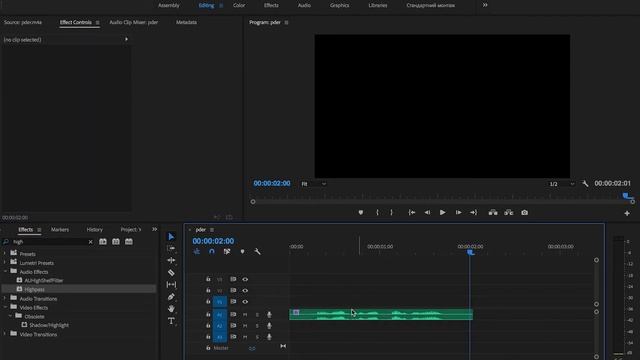
Task: Select the Slip tool
Action: tap(171, 284)
